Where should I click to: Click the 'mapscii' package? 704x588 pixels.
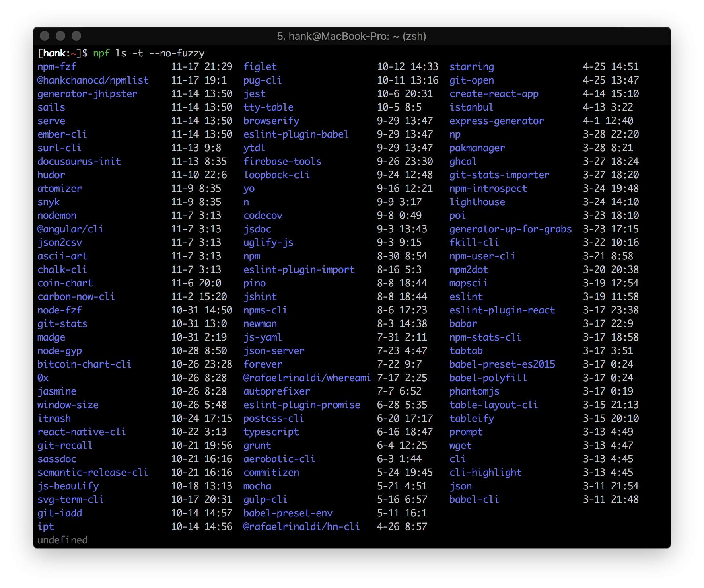click(x=469, y=283)
